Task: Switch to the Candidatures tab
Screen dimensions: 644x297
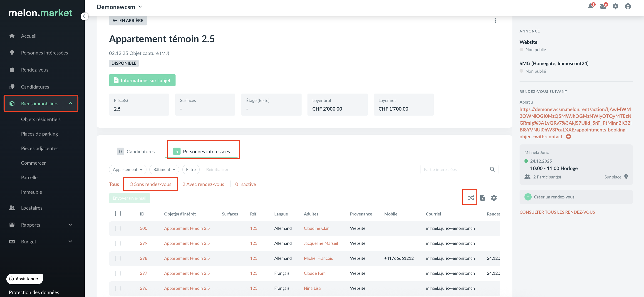Action: 136,151
